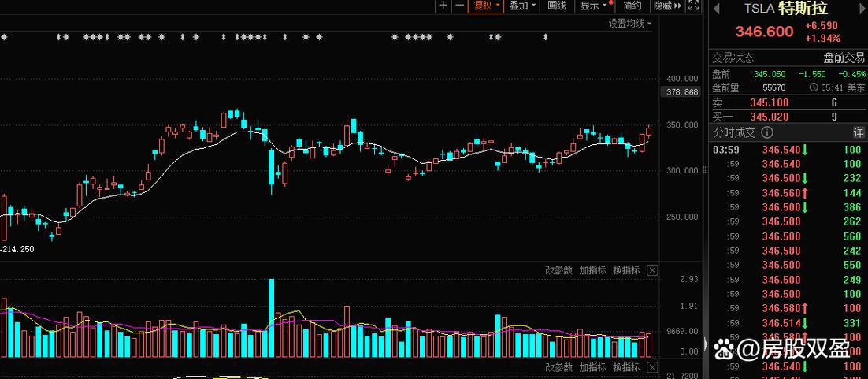The width and height of the screenshot is (868, 379).
Task: Click 改参数 on volume panel
Action: click(558, 270)
